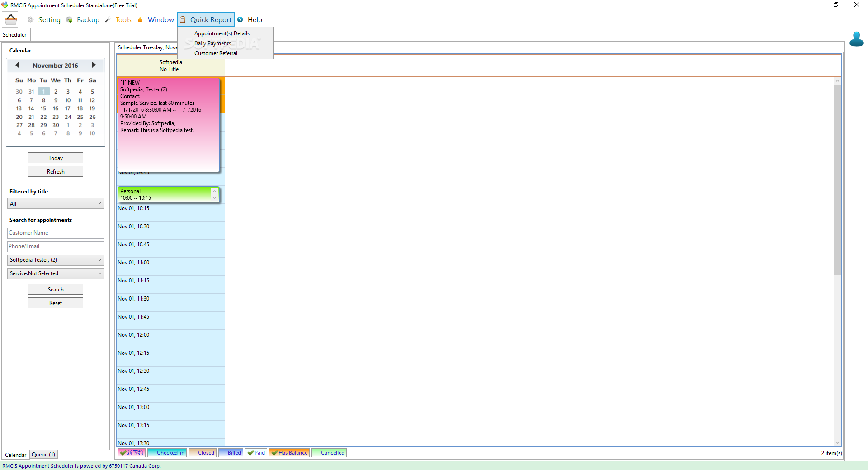
Task: Click the Quick Report clipboard icon
Action: point(183,20)
